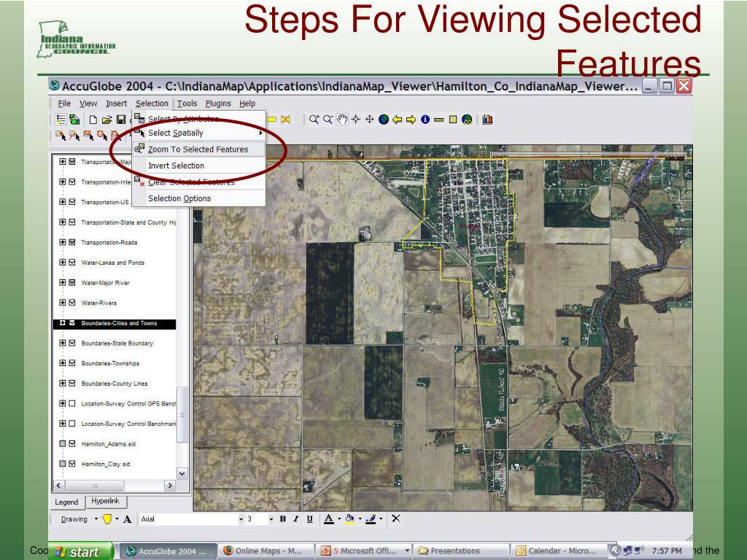Select the first select-features arrow tool
This screenshot has height=560, width=747.
pyautogui.click(x=61, y=136)
